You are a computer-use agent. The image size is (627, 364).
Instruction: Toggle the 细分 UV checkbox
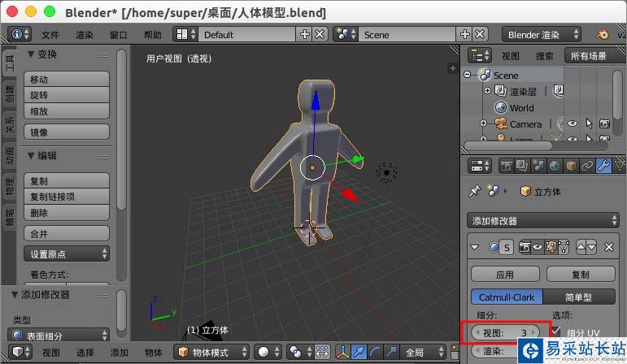[x=555, y=331]
